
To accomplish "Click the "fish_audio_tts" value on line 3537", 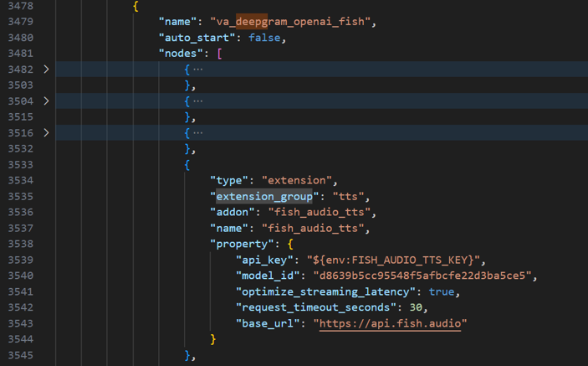I will tap(313, 229).
